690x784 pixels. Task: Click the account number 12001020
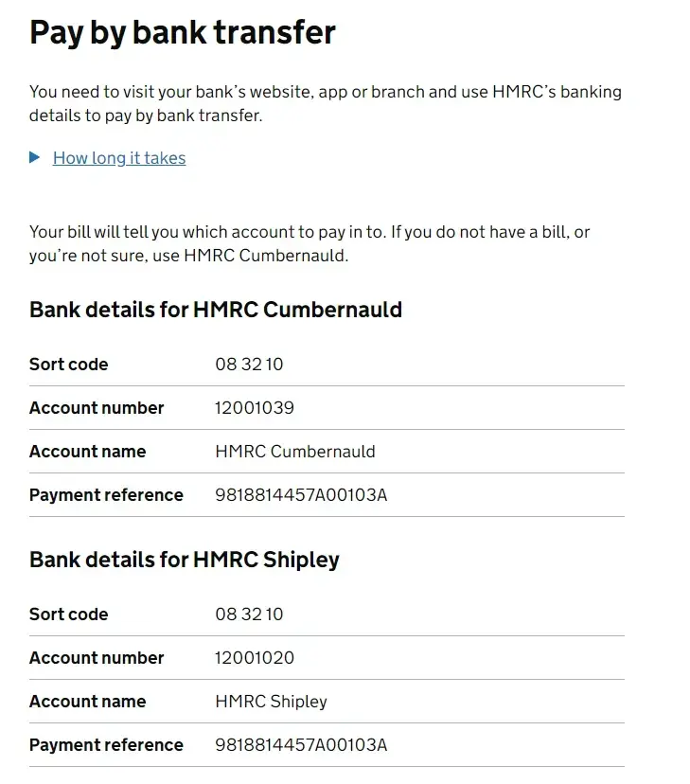point(255,658)
